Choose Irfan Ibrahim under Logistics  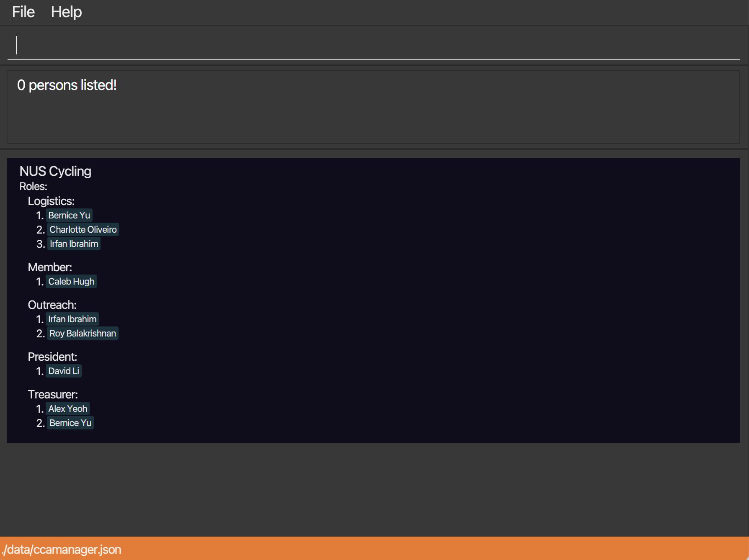pos(74,244)
